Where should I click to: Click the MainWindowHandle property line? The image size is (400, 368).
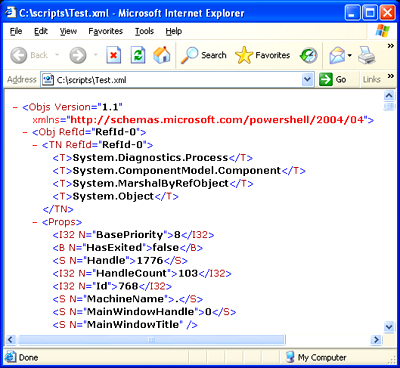pyautogui.click(x=144, y=312)
